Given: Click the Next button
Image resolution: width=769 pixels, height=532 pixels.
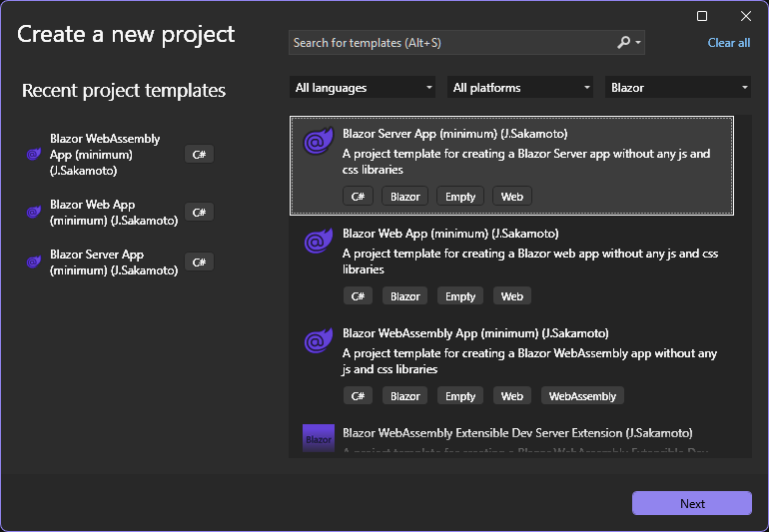Looking at the screenshot, I should (691, 503).
